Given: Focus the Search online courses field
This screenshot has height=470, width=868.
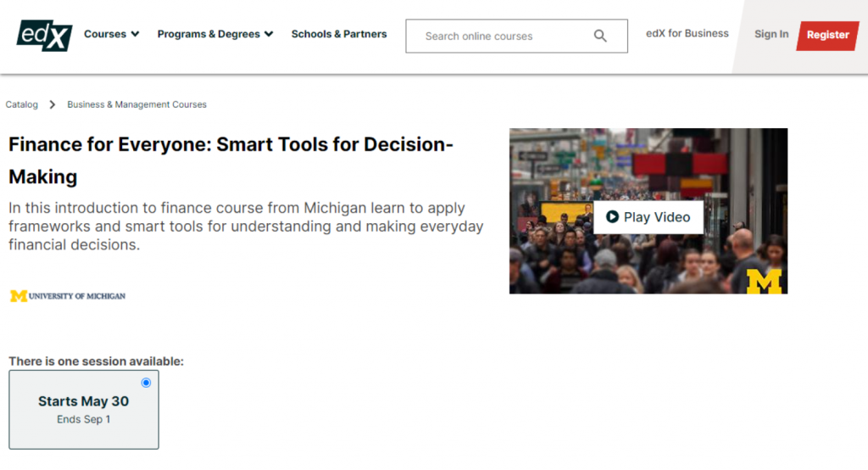Looking at the screenshot, I should click(x=500, y=36).
